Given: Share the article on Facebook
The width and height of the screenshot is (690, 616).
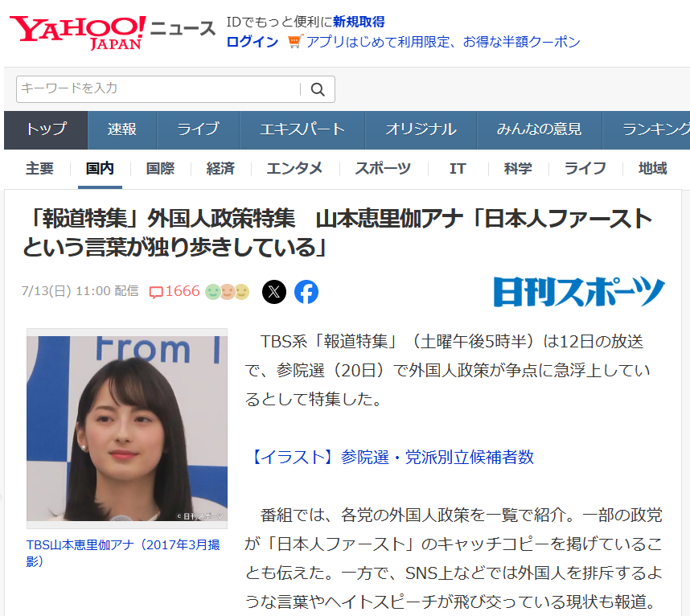Looking at the screenshot, I should (306, 292).
